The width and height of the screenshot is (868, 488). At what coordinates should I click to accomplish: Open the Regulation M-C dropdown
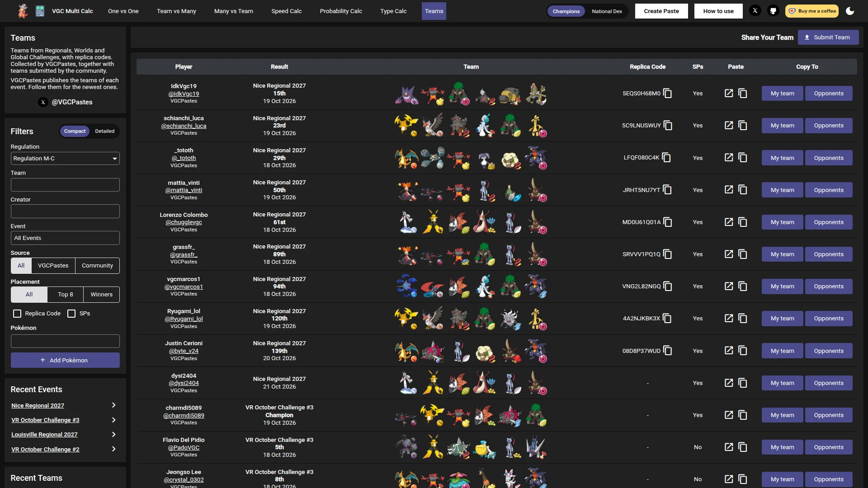pos(65,159)
